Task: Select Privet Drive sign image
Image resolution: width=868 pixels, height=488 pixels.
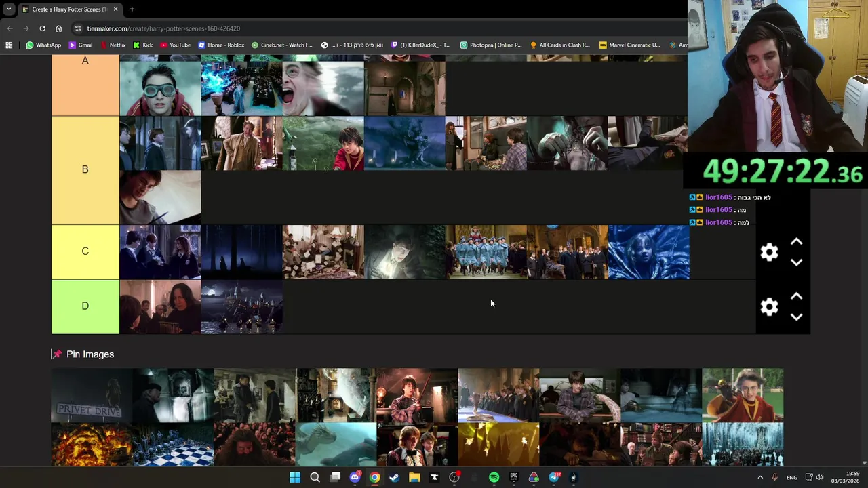Action: [x=92, y=396]
